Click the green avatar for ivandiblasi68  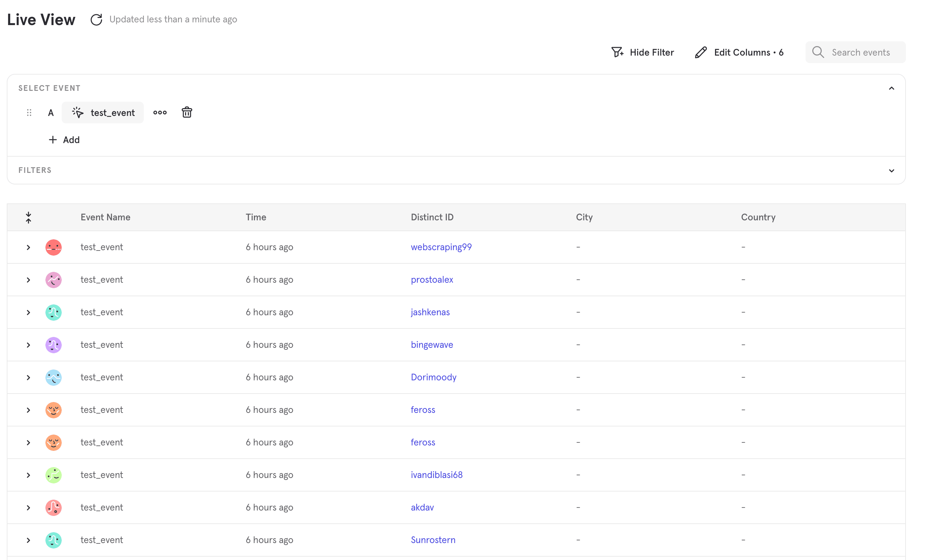[54, 475]
